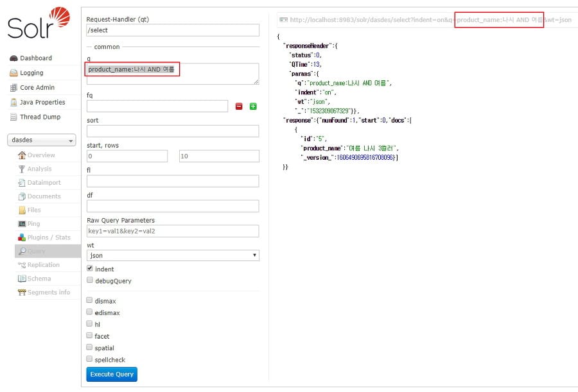Enable the debugQuery checkbox
Viewport: 578px width, 392px height.
point(90,280)
